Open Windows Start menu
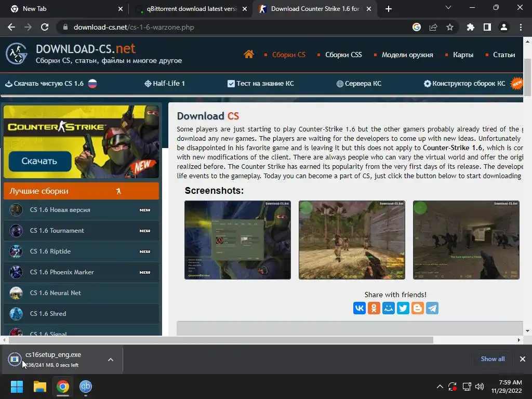This screenshot has height=399, width=532. pos(17,387)
